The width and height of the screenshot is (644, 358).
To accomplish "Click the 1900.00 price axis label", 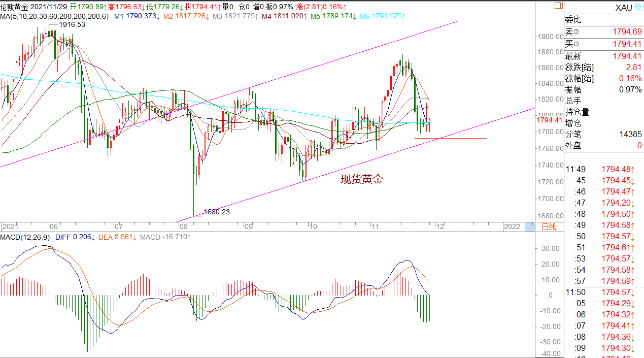I will tap(550, 37).
